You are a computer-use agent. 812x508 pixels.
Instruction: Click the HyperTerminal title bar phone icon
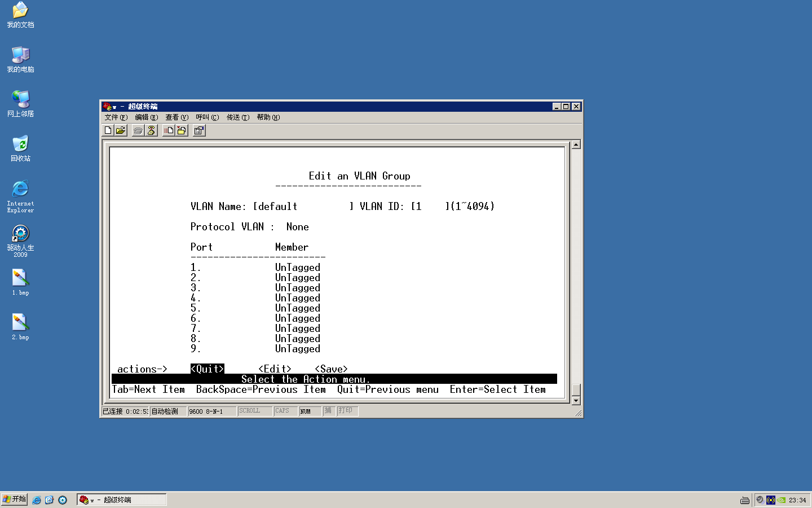pyautogui.click(x=107, y=106)
